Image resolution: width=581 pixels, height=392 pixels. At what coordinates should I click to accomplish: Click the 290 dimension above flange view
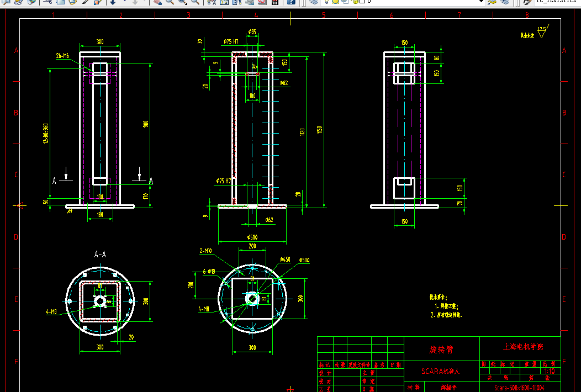252,246
